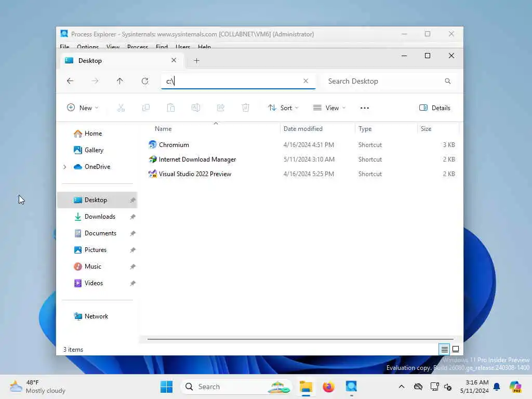Image resolution: width=532 pixels, height=399 pixels.
Task: Click the horizontal scrollbar in file list
Action: pyautogui.click(x=300, y=339)
